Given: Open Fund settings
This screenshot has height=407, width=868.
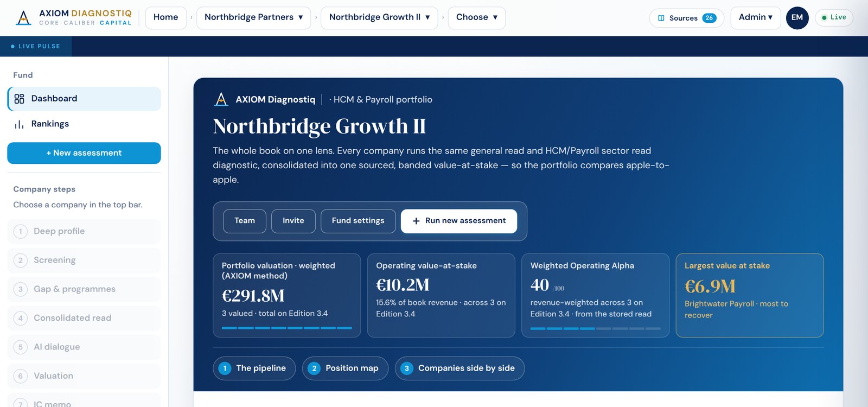Looking at the screenshot, I should click(x=358, y=221).
